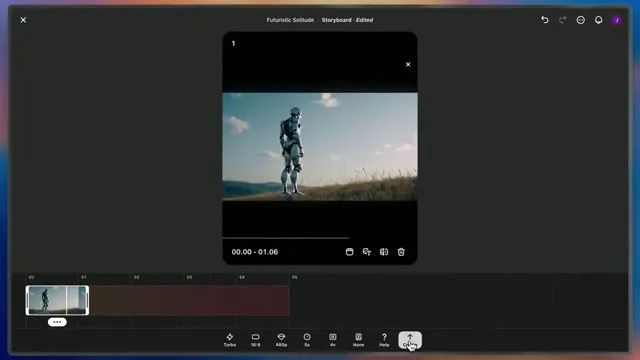This screenshot has width=640, height=360.
Task: Open the 16:9 aspect ratio dropdown
Action: 256,340
